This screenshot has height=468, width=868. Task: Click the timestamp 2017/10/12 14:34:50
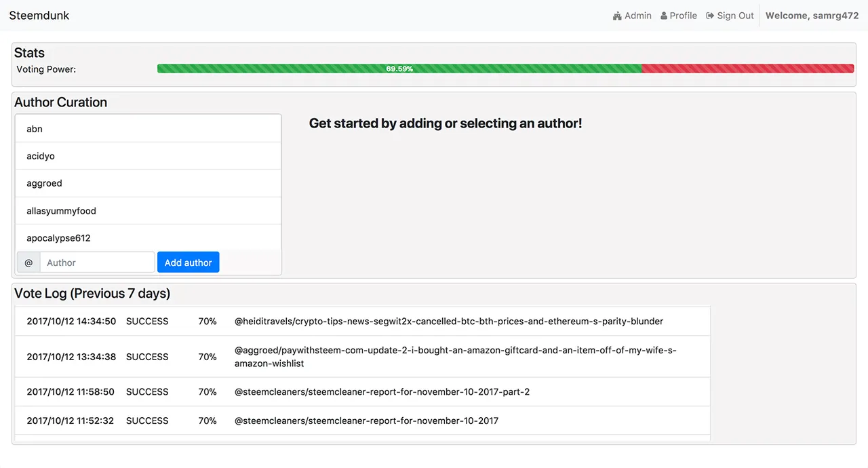tap(71, 321)
